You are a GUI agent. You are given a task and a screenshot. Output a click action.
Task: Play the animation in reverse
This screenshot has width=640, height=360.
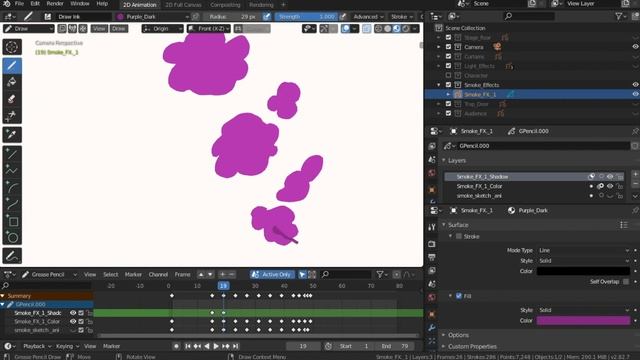[x=207, y=346]
